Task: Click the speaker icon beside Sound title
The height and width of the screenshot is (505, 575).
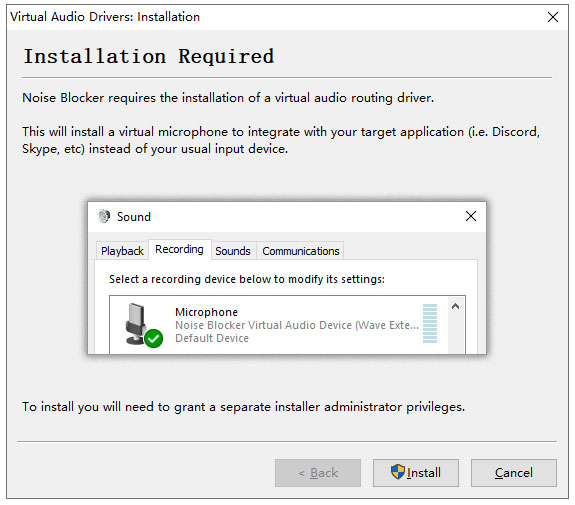Action: click(104, 216)
